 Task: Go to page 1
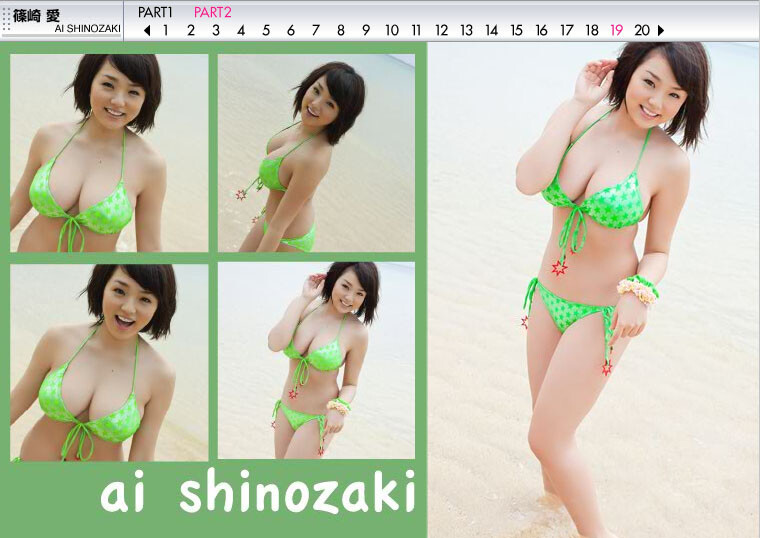[x=166, y=31]
